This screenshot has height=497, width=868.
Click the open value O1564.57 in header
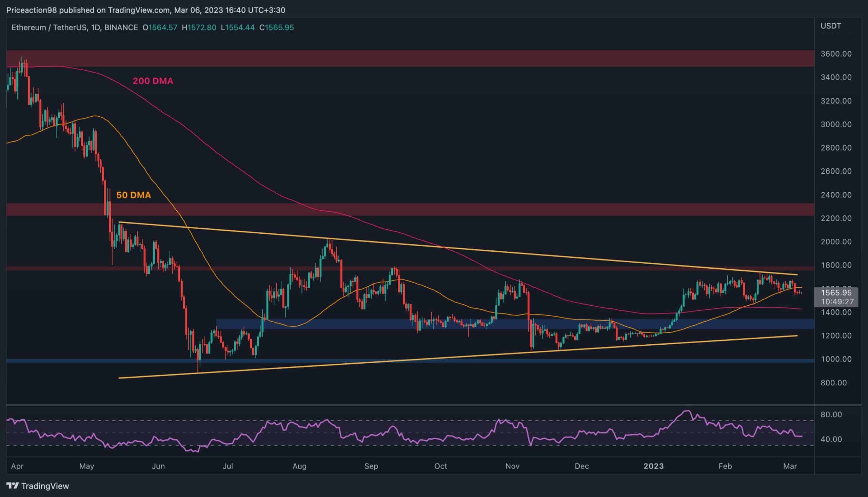[160, 28]
